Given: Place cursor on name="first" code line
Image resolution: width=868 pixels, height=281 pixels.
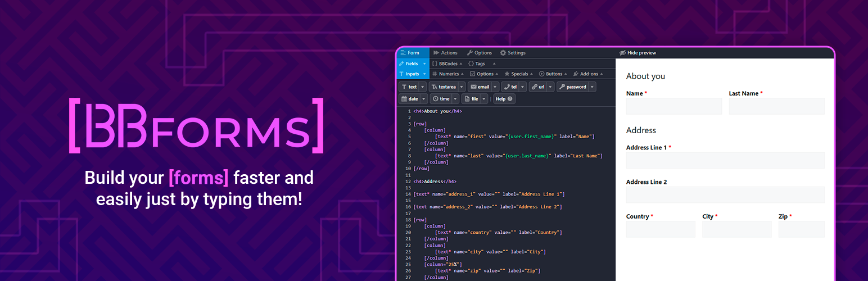Looking at the screenshot, I should point(514,137).
